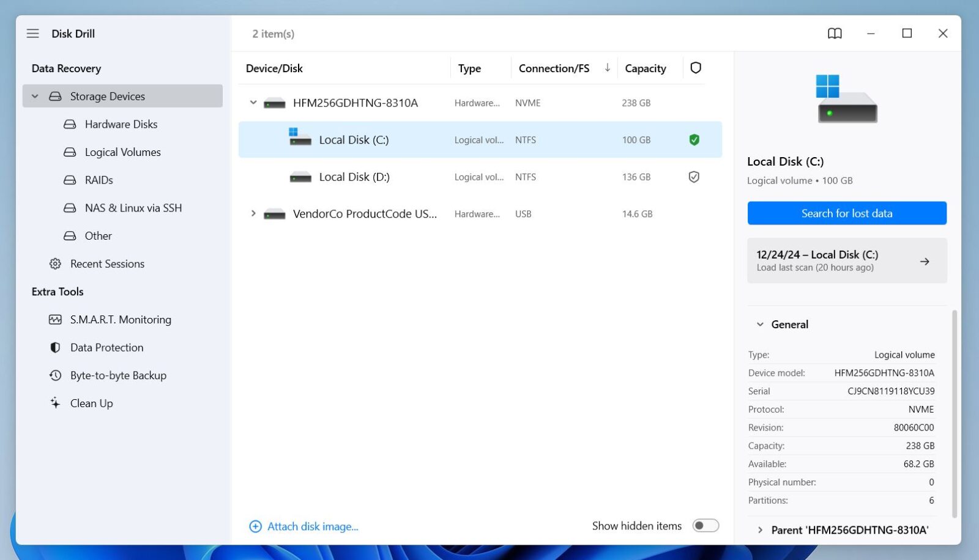Collapse the HFM256GDHTNG-8310A device tree
Image resolution: width=979 pixels, height=560 pixels.
tap(253, 102)
